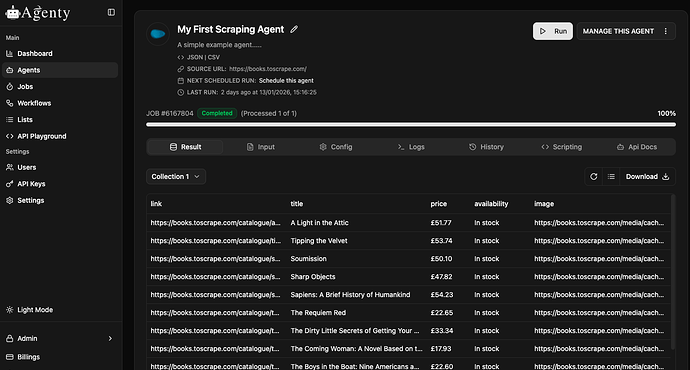Click the Completed job status badge

pos(217,113)
